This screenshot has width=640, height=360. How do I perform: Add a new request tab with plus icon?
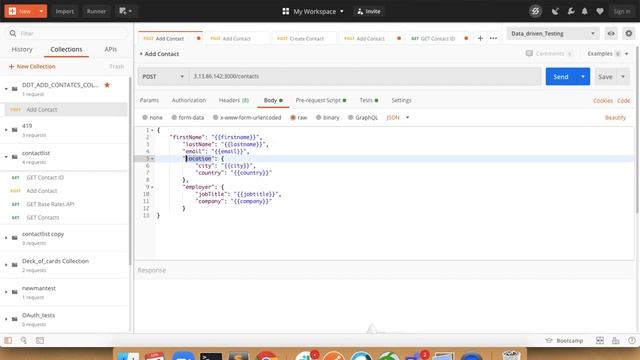click(x=480, y=38)
